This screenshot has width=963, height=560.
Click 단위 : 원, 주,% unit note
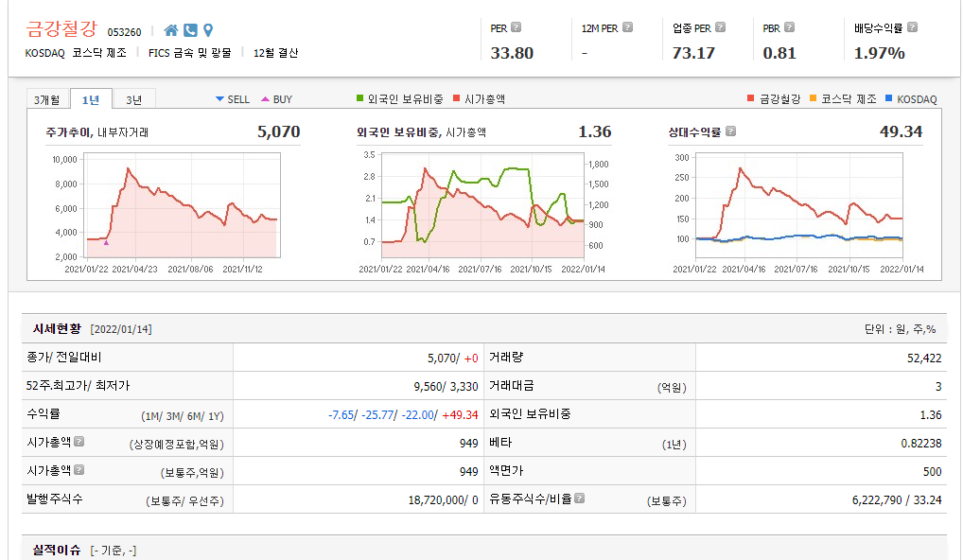pyautogui.click(x=900, y=329)
